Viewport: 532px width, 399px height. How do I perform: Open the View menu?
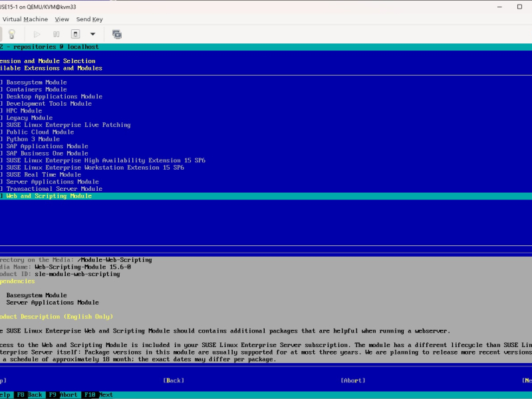[x=62, y=19]
